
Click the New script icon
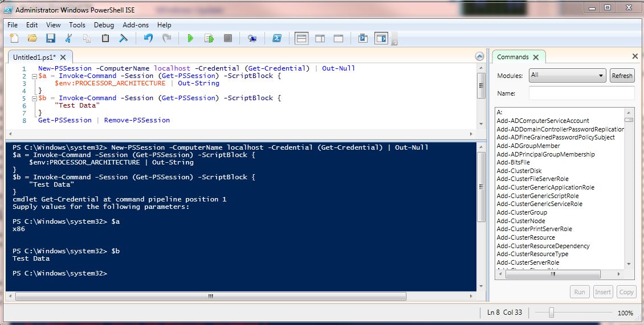pyautogui.click(x=14, y=38)
